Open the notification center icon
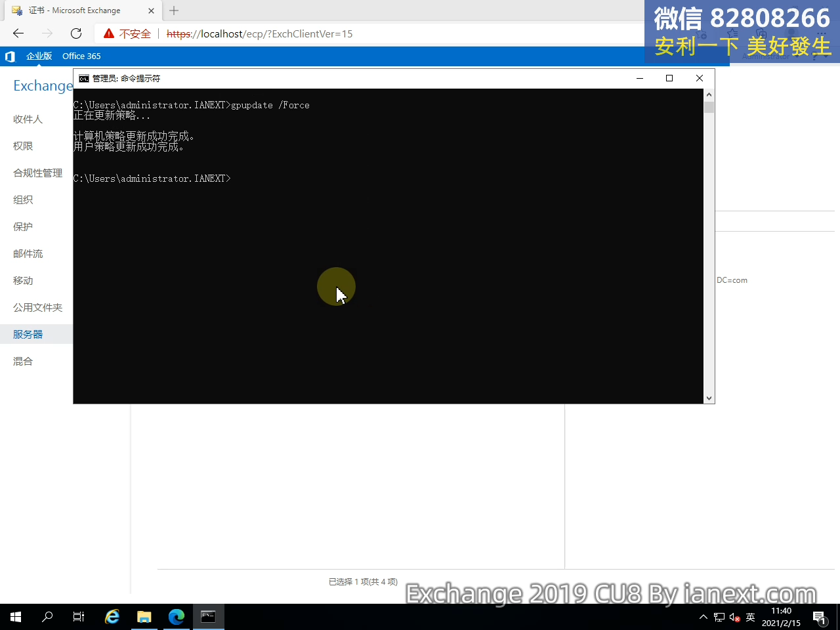The height and width of the screenshot is (630, 840). coord(819,617)
